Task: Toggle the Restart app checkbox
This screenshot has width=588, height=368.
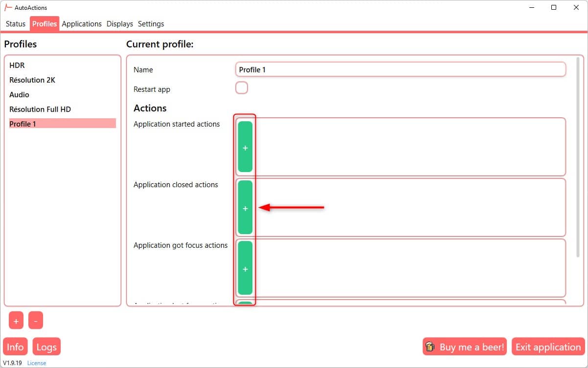Action: (242, 88)
